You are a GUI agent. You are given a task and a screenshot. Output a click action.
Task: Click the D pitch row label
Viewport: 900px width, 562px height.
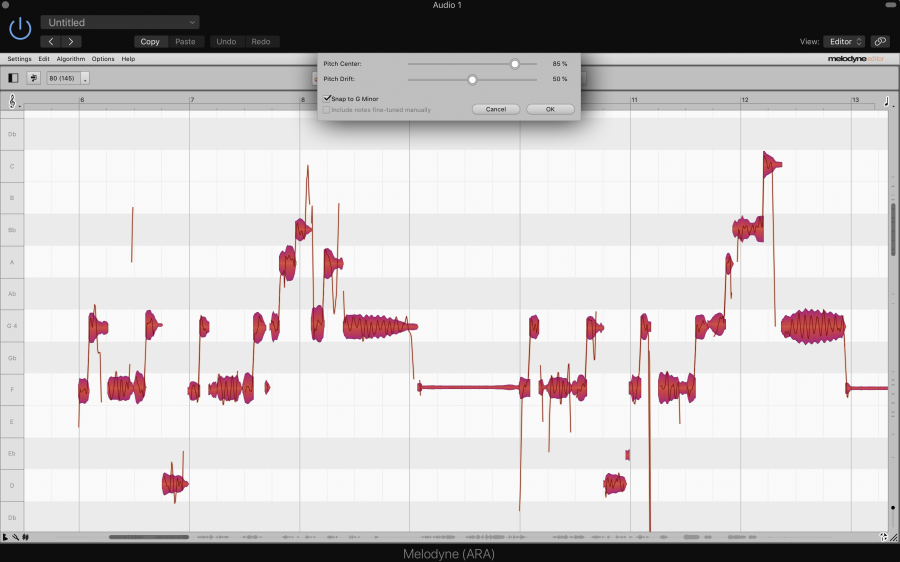pyautogui.click(x=12, y=485)
